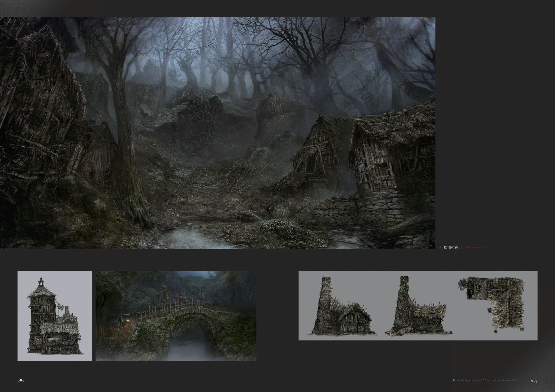Click the large forest village concept painting
Image resolution: width=555 pixels, height=392 pixels.
coord(217,133)
